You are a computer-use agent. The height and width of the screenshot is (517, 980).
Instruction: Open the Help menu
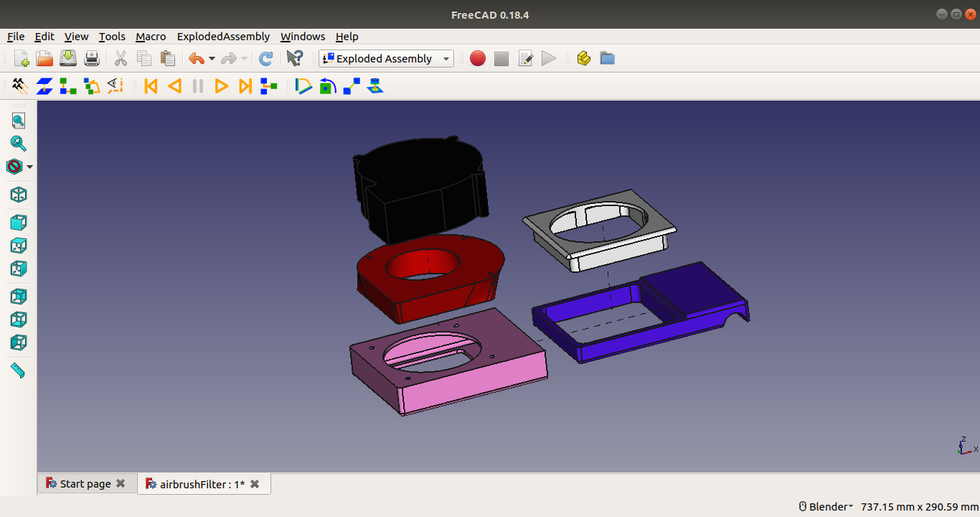(347, 37)
